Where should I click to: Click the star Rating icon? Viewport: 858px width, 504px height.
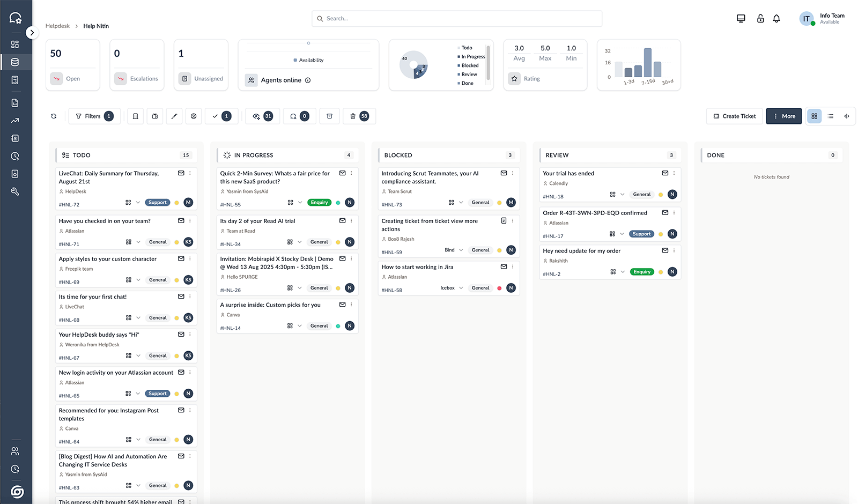[514, 79]
